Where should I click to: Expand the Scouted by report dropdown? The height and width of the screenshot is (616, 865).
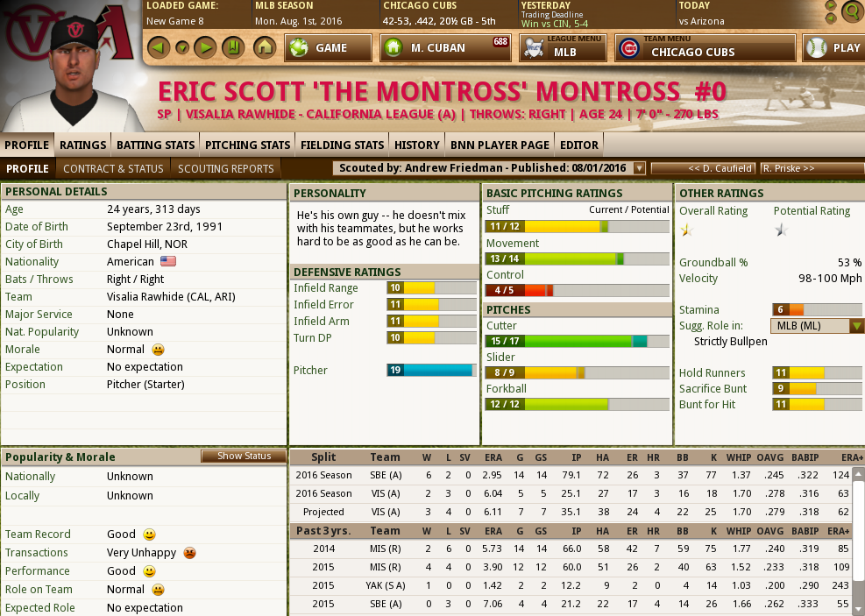[x=639, y=168]
